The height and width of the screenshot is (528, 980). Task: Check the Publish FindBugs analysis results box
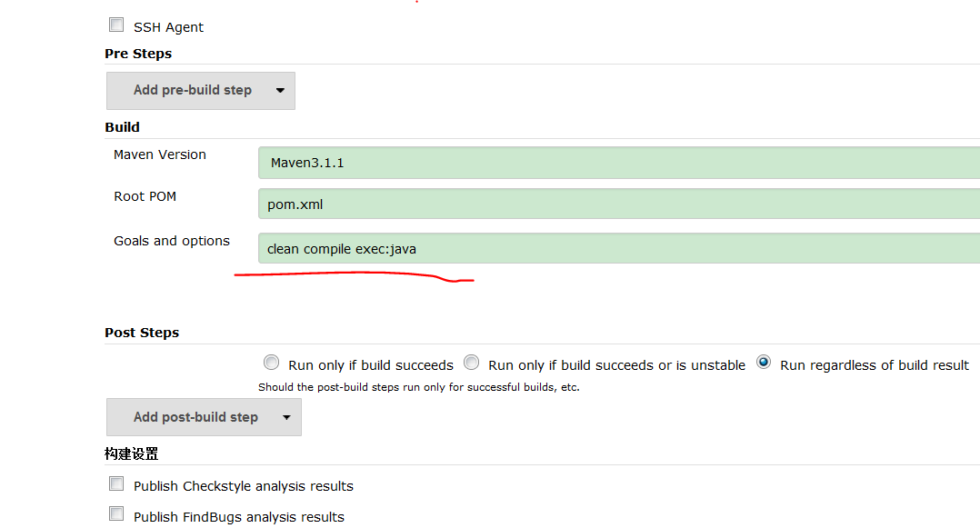coord(116,514)
